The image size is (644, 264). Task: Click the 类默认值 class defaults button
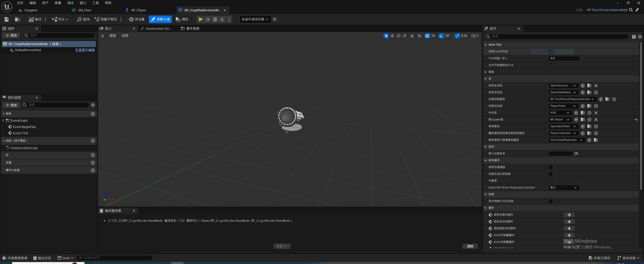160,19
